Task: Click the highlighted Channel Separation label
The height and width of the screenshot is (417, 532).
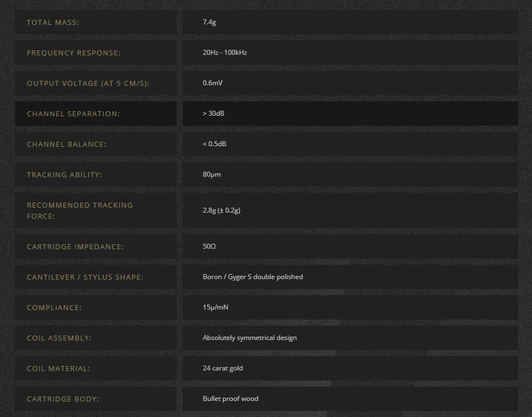Action: [x=73, y=114]
